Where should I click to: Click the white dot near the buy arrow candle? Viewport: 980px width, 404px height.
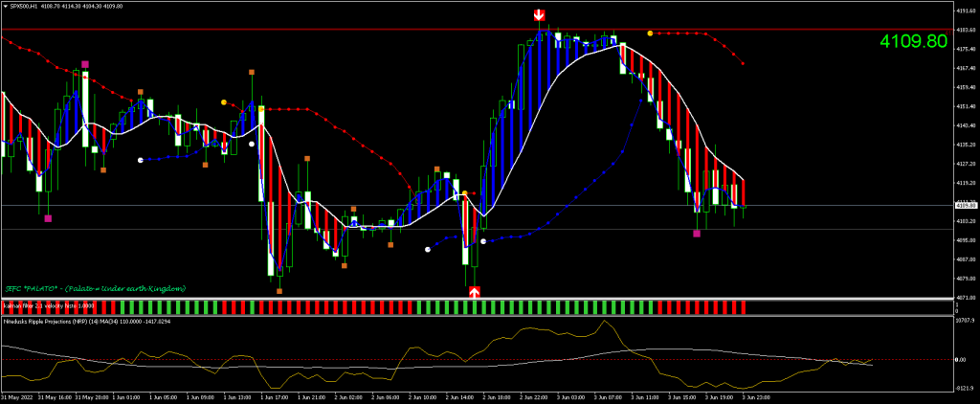pyautogui.click(x=483, y=241)
